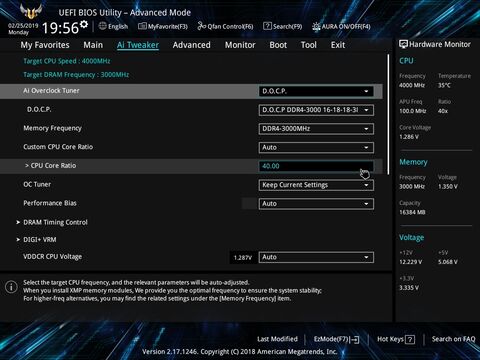The height and width of the screenshot is (360, 480).
Task: Open the VDDCR CPU Voltage dropdown
Action: pyautogui.click(x=316, y=257)
